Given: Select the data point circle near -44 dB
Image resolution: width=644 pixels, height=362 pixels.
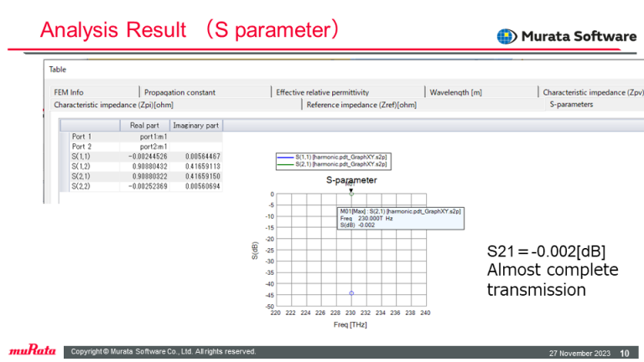Looking at the screenshot, I should click(x=351, y=293).
